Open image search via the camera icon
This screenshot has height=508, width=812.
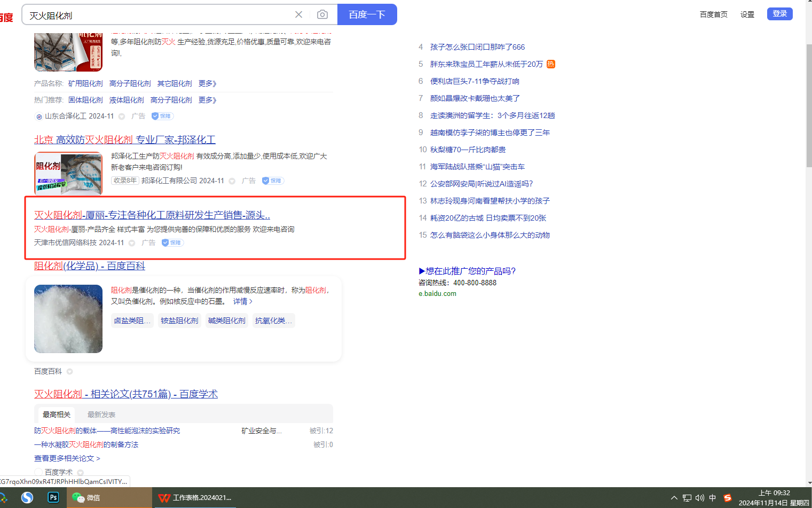pyautogui.click(x=322, y=14)
